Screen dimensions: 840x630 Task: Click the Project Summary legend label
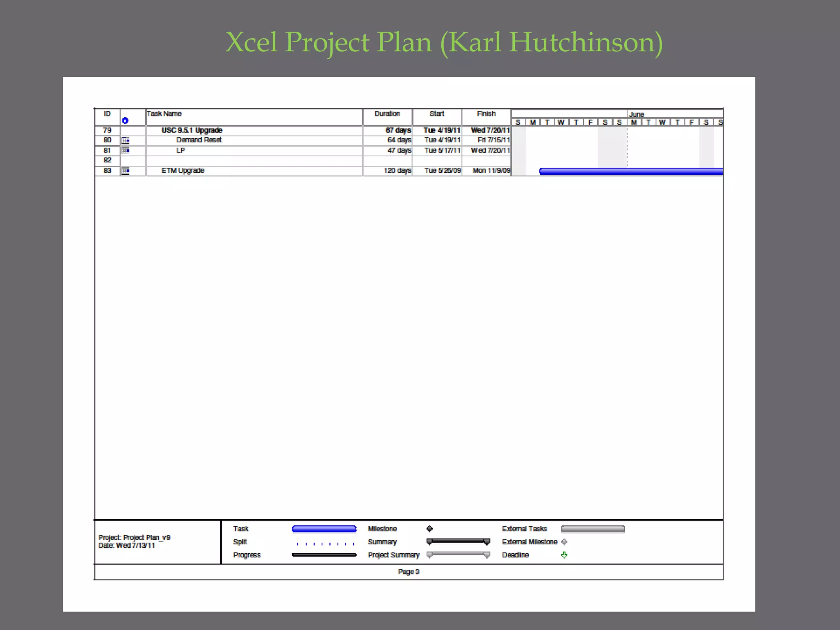[x=393, y=555]
